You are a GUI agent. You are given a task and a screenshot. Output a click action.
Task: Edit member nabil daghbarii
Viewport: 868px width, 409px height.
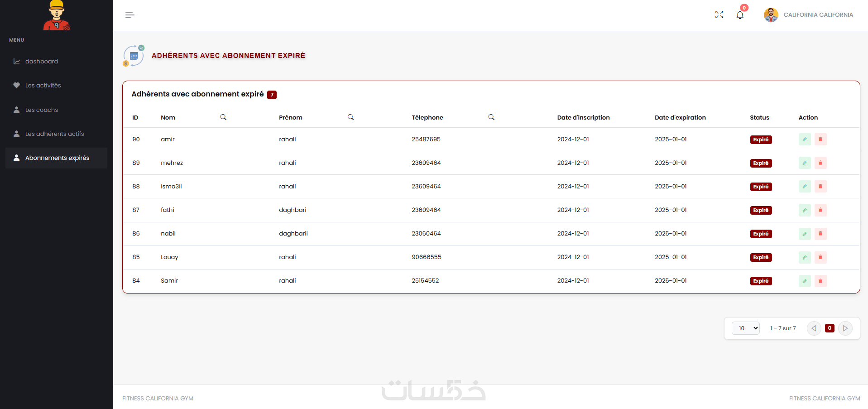(x=805, y=234)
